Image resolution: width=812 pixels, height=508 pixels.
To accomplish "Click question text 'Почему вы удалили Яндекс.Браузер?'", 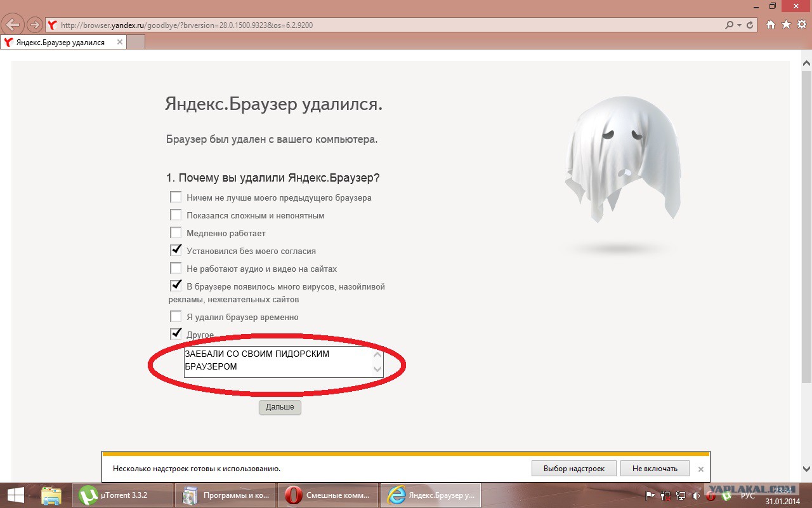I will 279,178.
